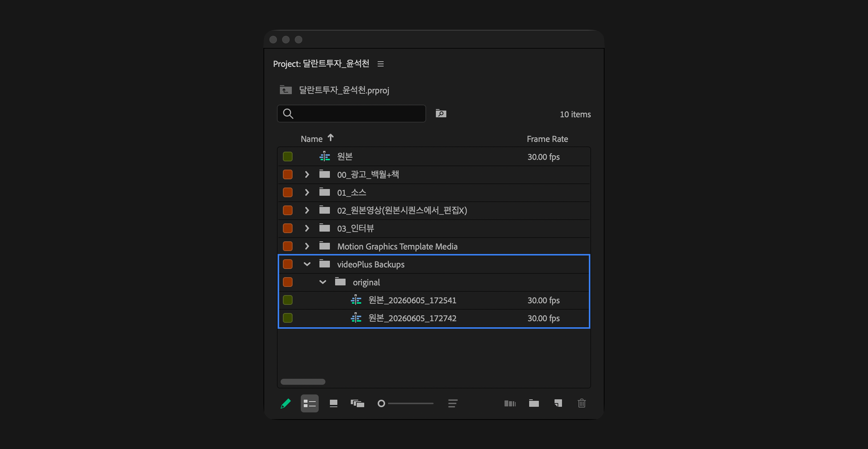Click the magnifier search icon
Viewport: 868px width, 449px height.
click(x=288, y=114)
